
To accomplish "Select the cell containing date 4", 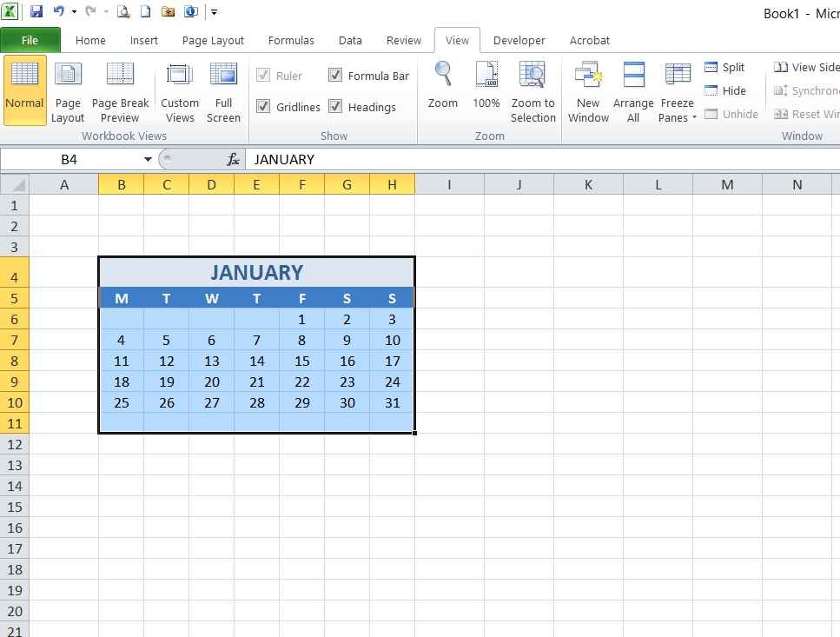I will (122, 340).
